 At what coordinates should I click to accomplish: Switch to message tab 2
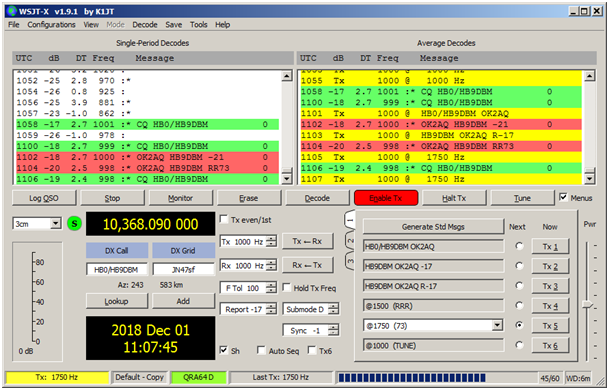click(350, 241)
